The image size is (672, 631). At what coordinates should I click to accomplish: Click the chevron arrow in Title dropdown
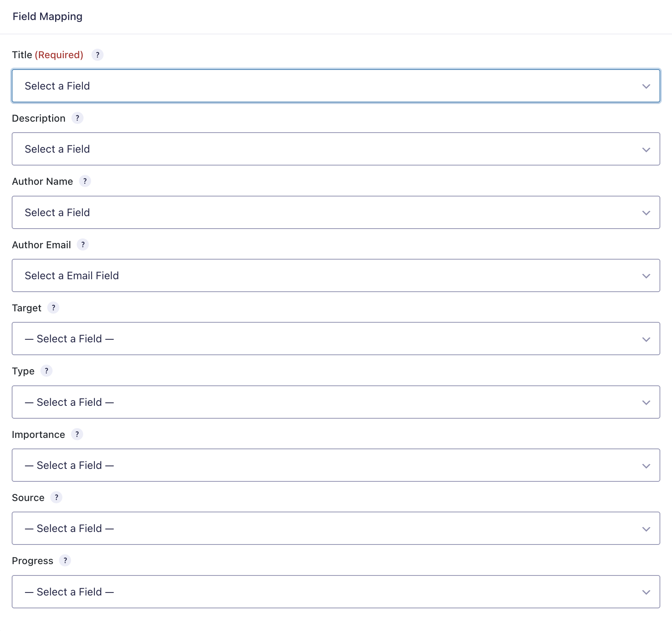point(646,86)
